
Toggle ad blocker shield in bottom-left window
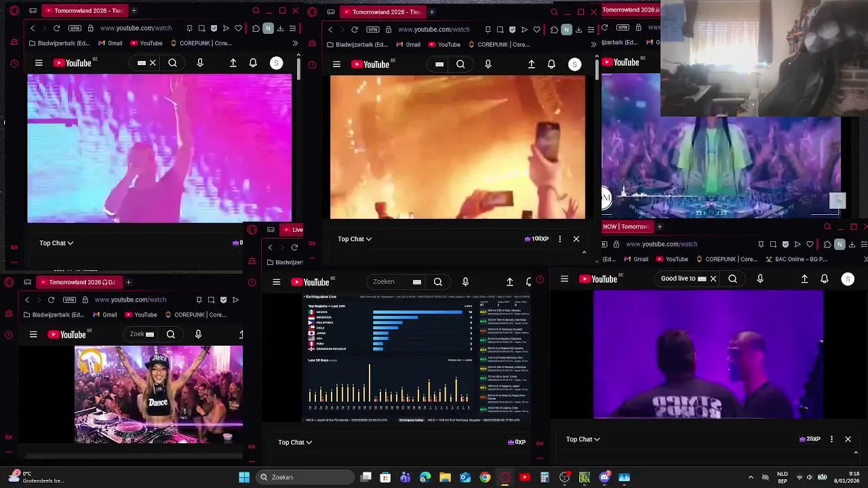click(223, 300)
